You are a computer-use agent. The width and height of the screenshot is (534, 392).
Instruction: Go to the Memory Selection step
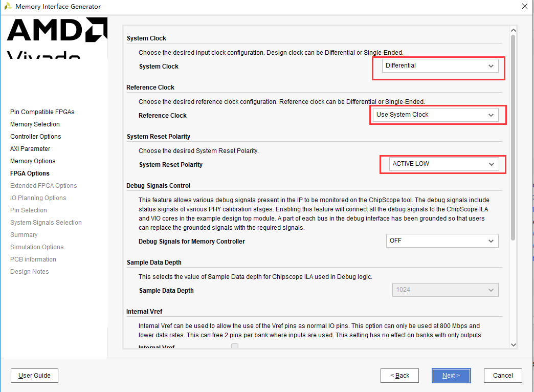point(35,124)
